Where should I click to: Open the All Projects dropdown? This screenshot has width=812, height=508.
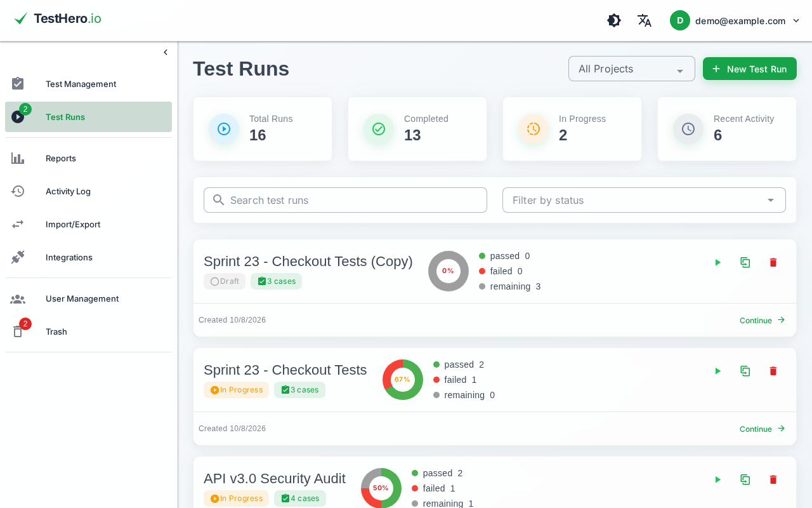coord(632,69)
